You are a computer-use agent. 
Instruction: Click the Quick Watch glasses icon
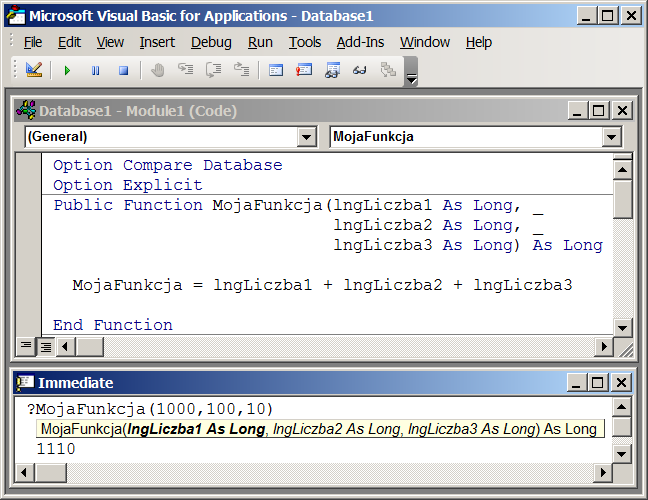coord(360,71)
